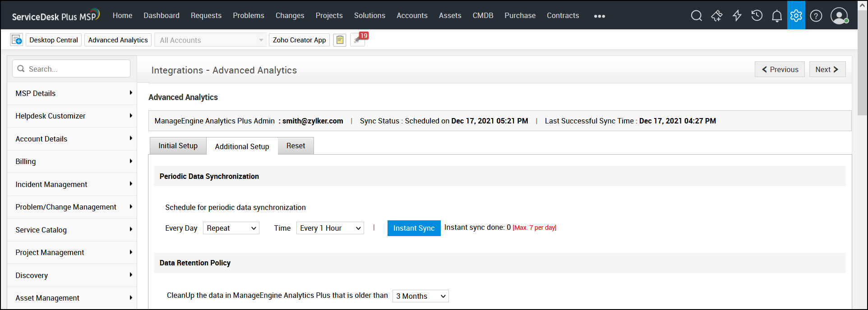This screenshot has height=310, width=868.
Task: Open the search icon in top bar
Action: pyautogui.click(x=696, y=16)
